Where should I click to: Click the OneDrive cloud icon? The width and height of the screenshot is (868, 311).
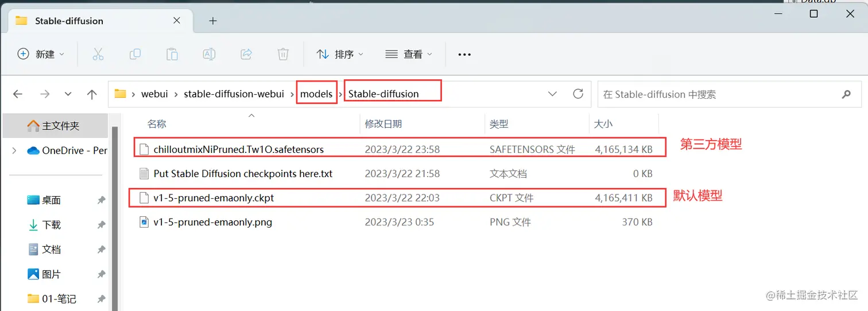pos(33,151)
